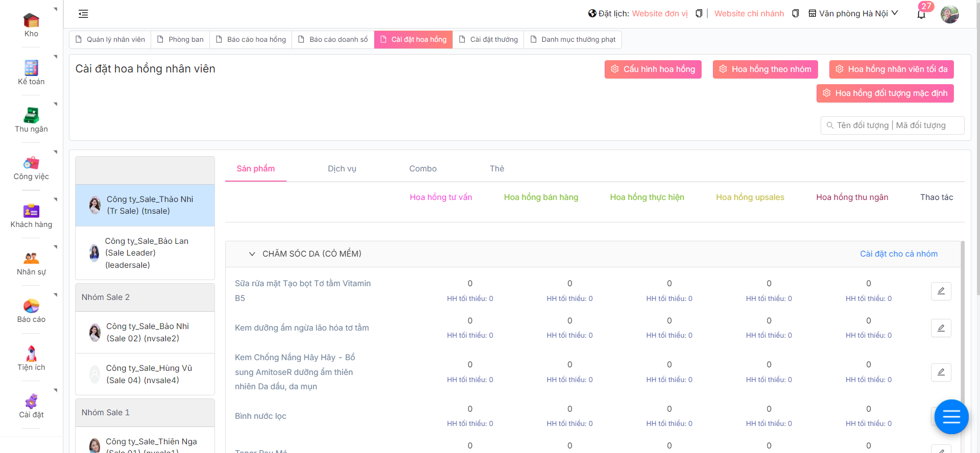The height and width of the screenshot is (453, 980).
Task: Click the Cấu hình hoa hồng button
Action: click(653, 69)
